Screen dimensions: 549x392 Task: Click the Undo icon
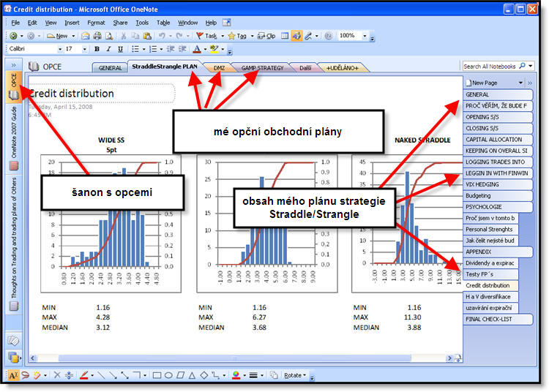pos(162,36)
